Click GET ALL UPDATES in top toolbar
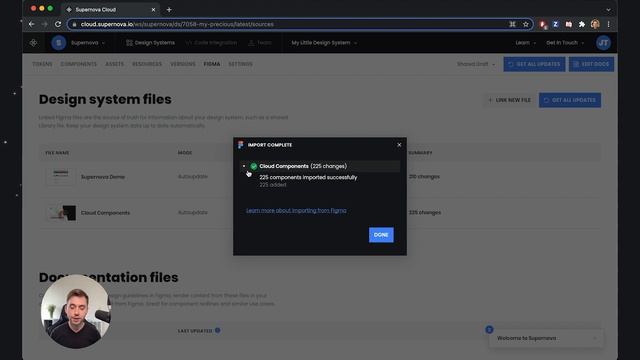The height and width of the screenshot is (360, 640). (x=534, y=64)
